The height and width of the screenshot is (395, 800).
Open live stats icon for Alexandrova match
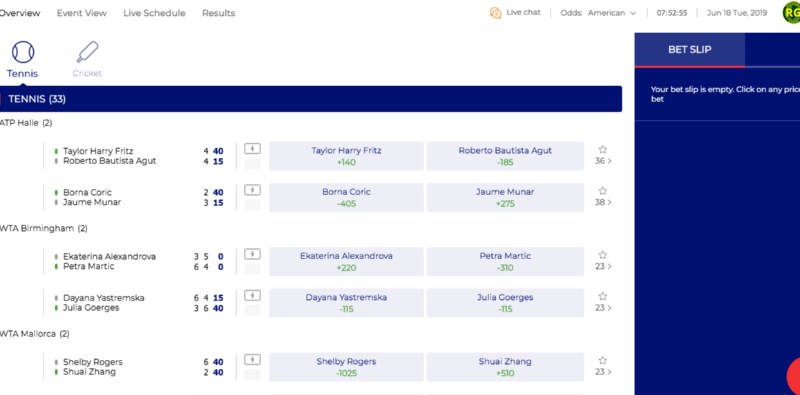pyautogui.click(x=252, y=254)
